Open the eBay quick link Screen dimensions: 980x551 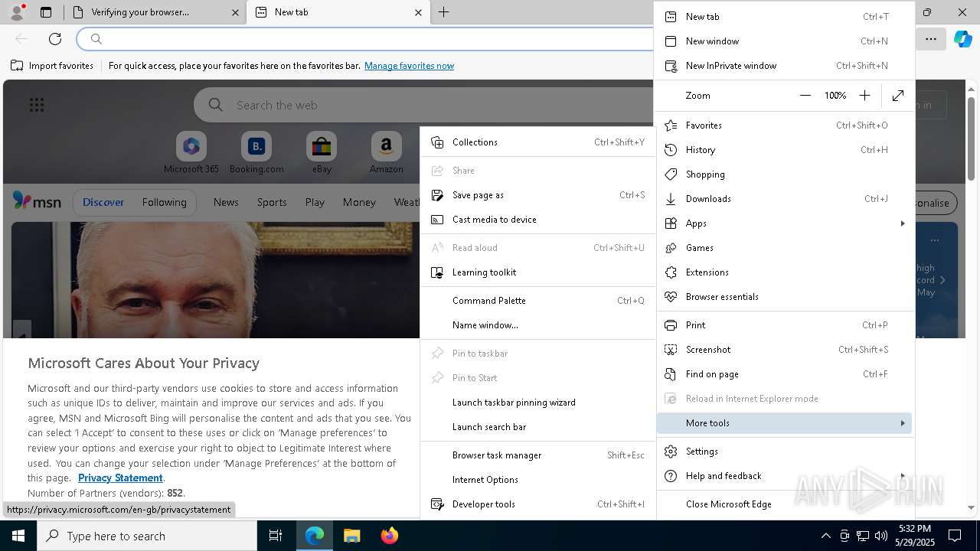[x=322, y=153]
